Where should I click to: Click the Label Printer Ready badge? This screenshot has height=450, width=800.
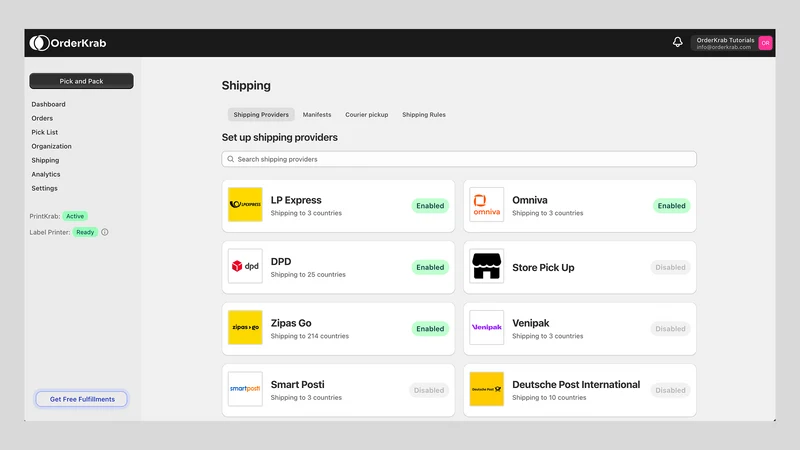(85, 232)
